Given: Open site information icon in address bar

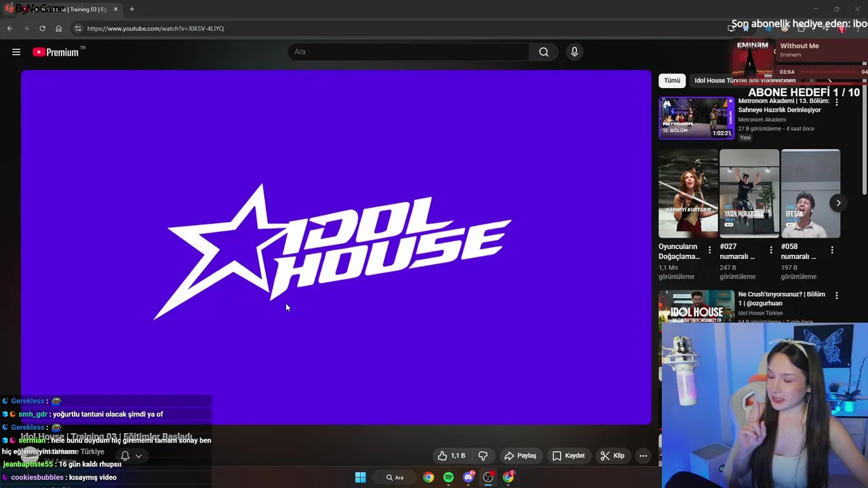Looking at the screenshot, I should click(78, 28).
